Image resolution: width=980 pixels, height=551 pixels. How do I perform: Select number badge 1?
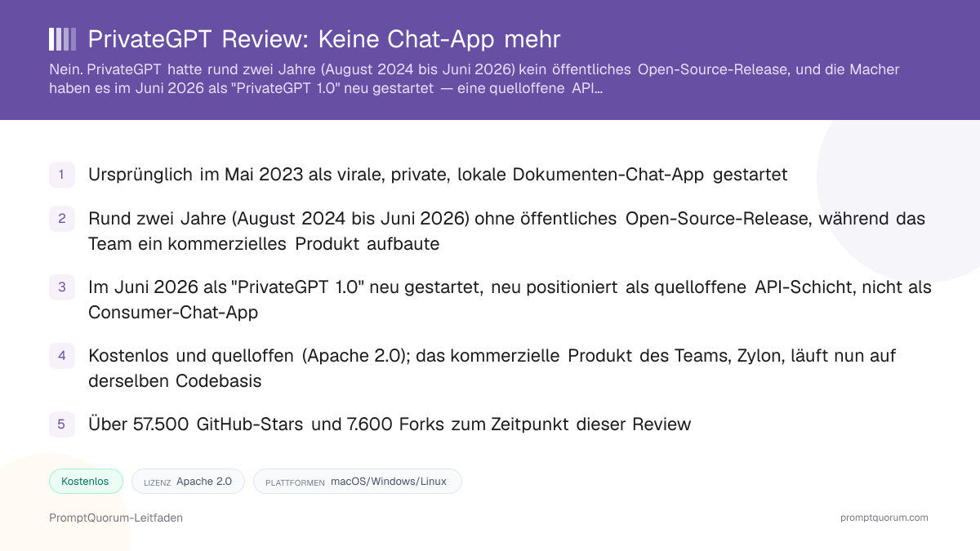pos(62,175)
